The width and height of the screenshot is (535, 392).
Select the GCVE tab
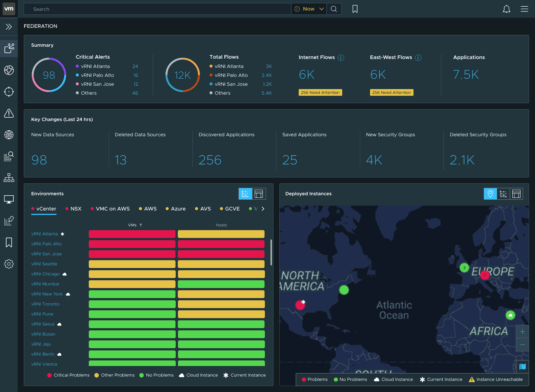(x=230, y=209)
